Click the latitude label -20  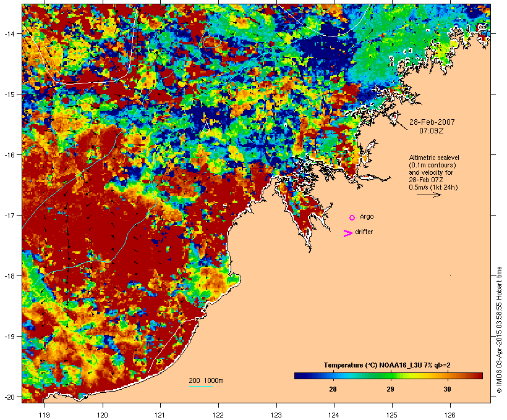(9, 397)
